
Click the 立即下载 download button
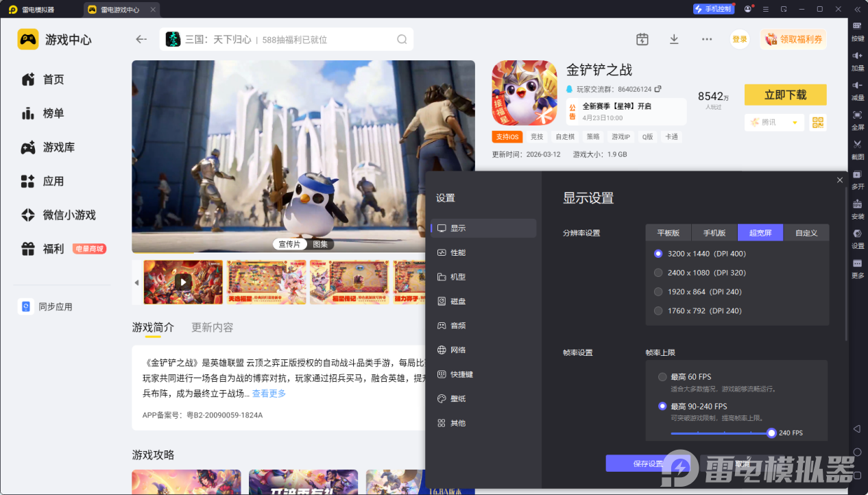[785, 95]
